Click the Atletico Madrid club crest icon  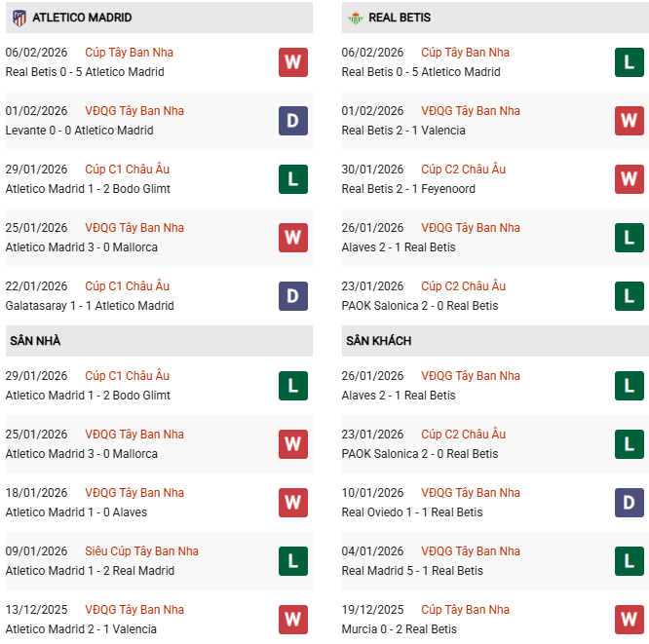point(19,18)
